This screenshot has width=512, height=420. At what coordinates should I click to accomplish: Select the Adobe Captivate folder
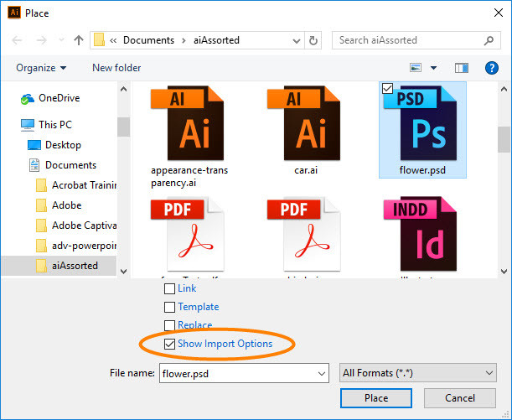(76, 226)
